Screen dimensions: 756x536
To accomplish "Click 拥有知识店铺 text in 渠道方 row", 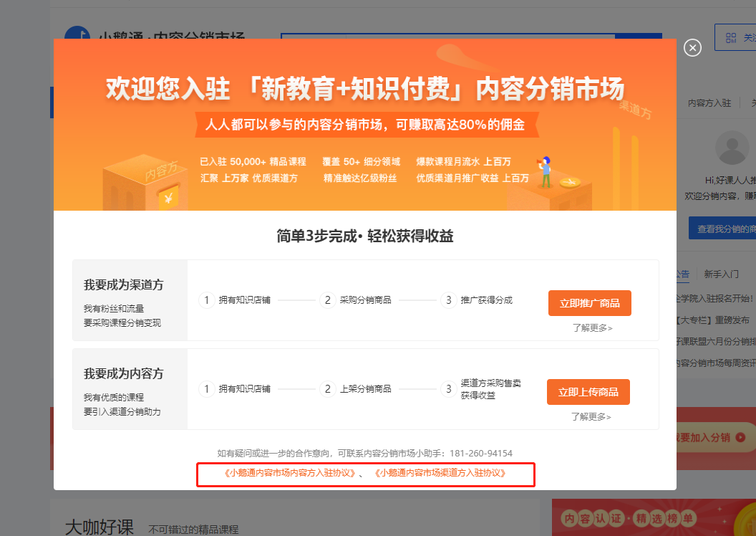I will pyautogui.click(x=244, y=300).
